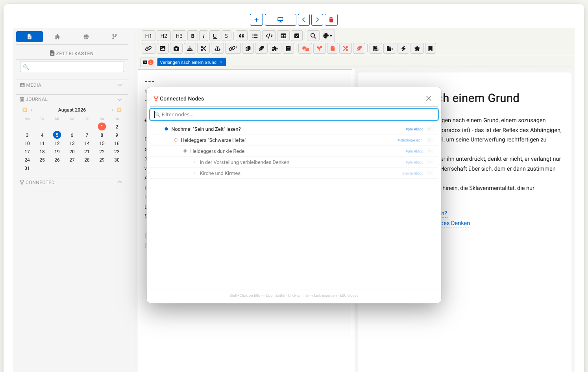Click the monitor display button

[x=281, y=20]
